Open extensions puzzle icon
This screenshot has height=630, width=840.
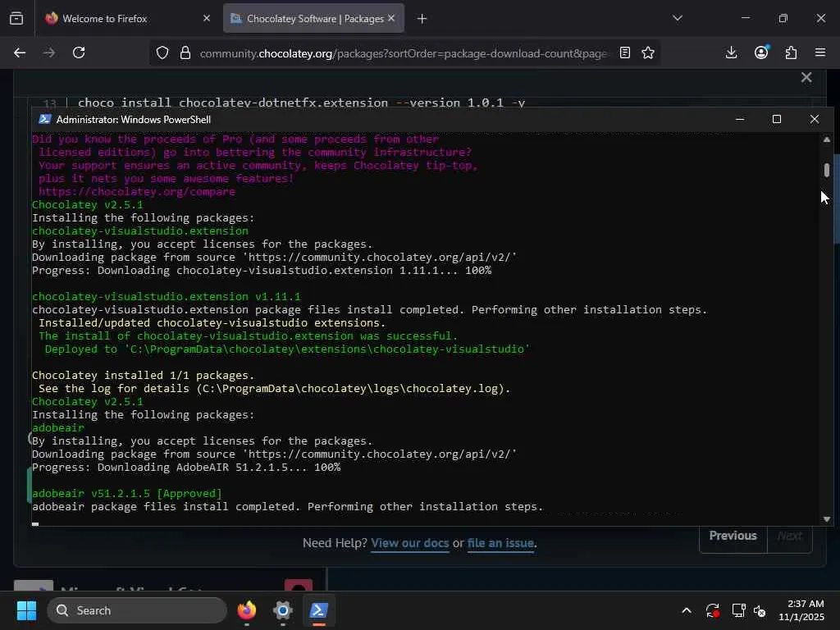click(x=791, y=52)
